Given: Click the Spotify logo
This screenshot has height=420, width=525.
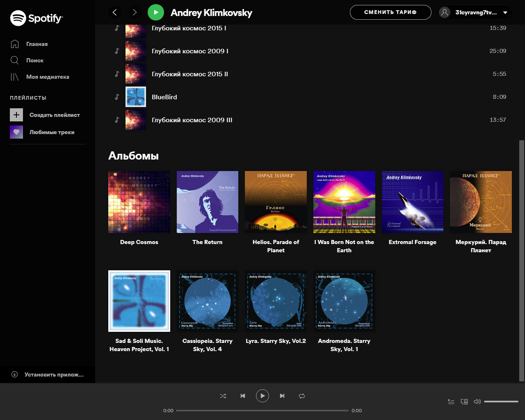Looking at the screenshot, I should [37, 18].
